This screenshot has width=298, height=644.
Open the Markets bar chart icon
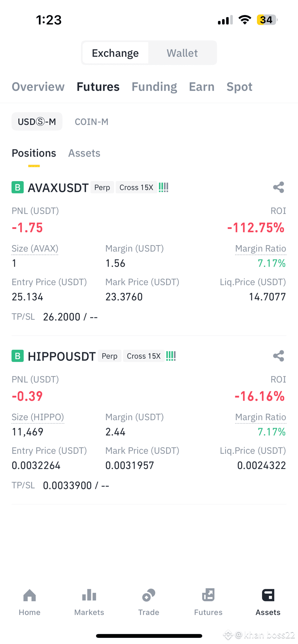coord(89,595)
